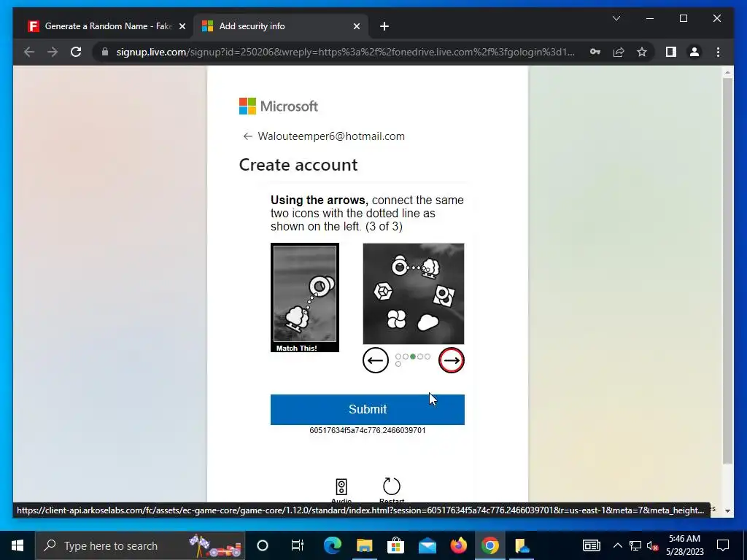Click the Audio challenge speaker icon
747x560 pixels.
(x=341, y=486)
